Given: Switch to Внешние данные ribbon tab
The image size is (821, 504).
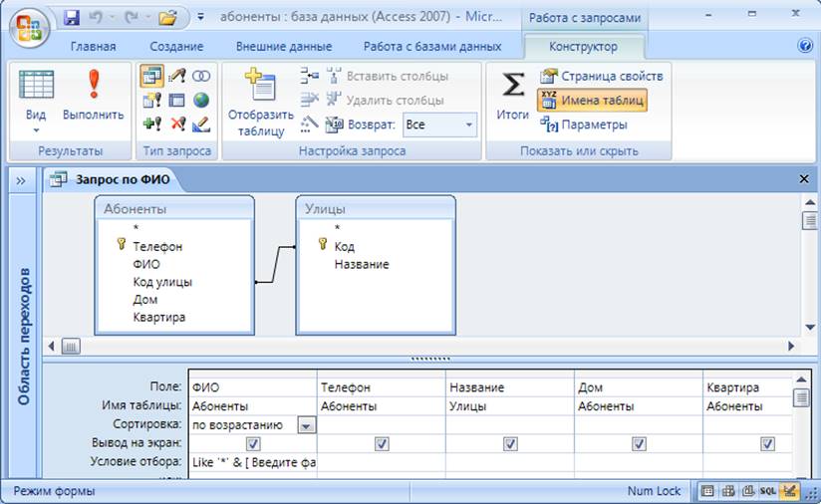Looking at the screenshot, I should (284, 46).
